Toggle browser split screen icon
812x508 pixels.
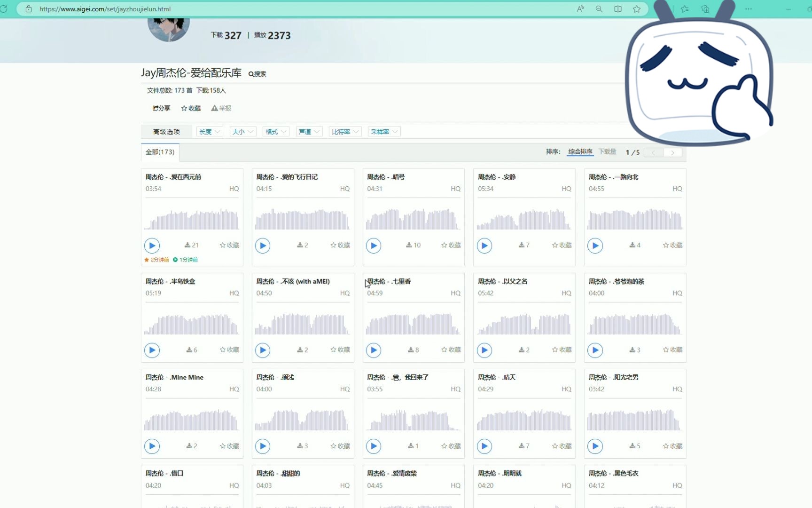click(x=618, y=9)
